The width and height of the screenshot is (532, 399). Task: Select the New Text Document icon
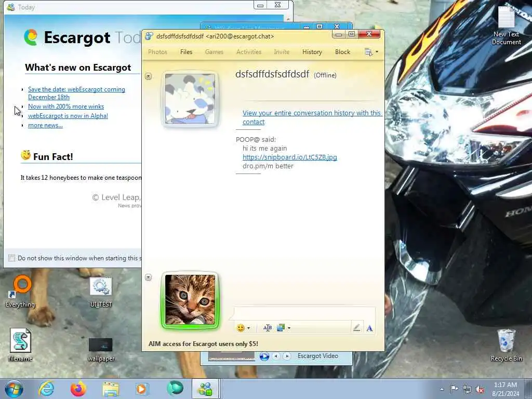pos(506,25)
